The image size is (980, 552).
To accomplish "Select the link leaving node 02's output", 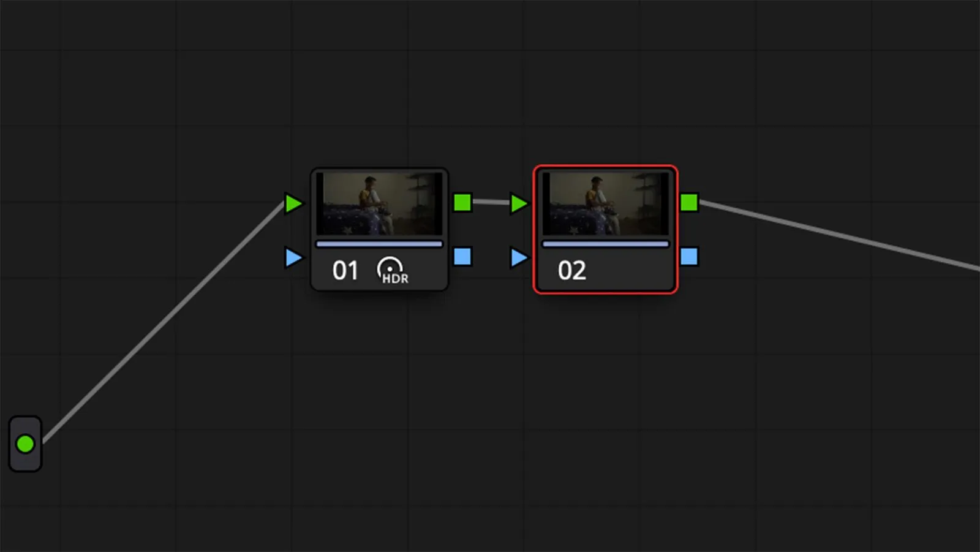I will (x=839, y=235).
